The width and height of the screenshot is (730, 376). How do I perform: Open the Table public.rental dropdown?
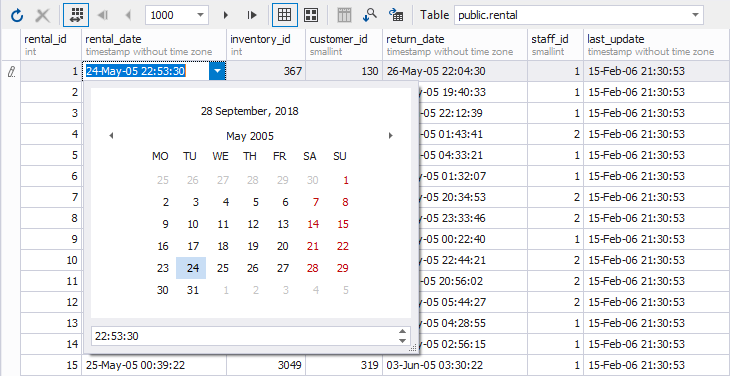pos(696,15)
